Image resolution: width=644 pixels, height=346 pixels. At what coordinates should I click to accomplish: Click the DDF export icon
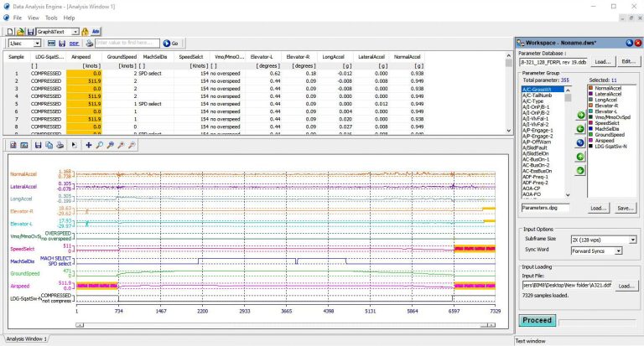click(74, 44)
